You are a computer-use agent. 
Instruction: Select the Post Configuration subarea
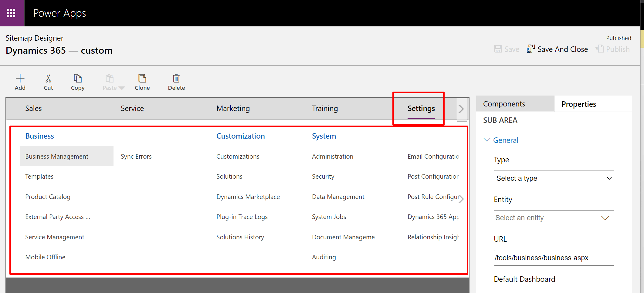pos(433,177)
